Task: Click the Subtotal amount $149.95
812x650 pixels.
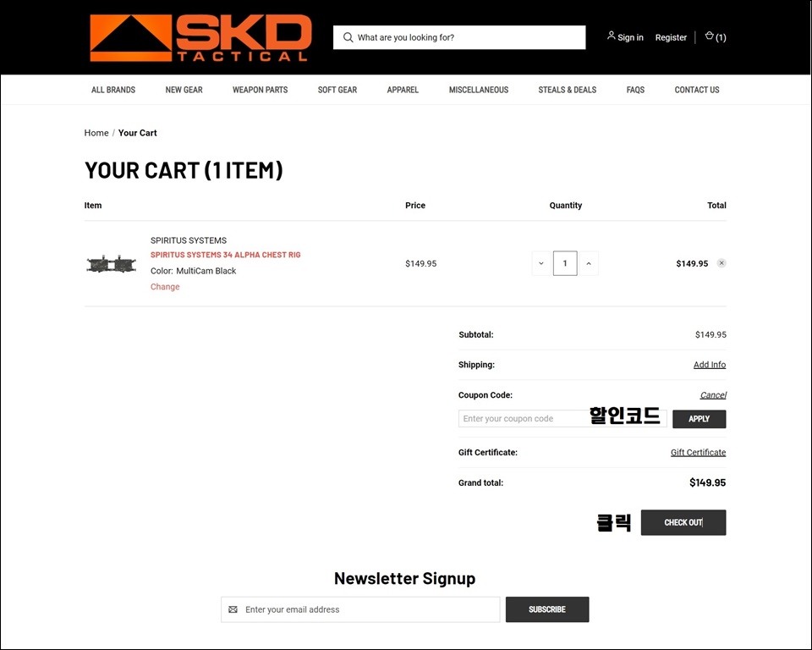Action: (x=710, y=334)
